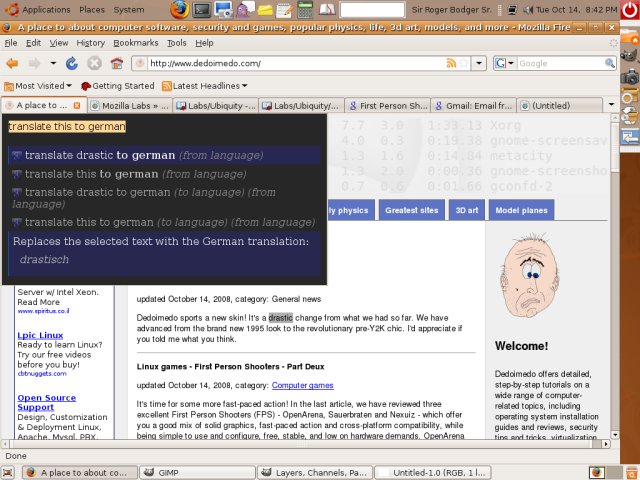Click the search magnifier icon

point(609,63)
